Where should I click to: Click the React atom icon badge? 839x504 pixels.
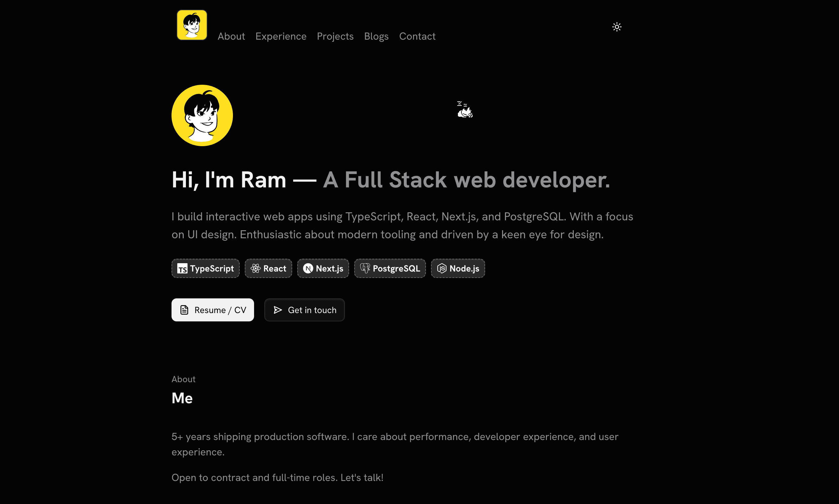pyautogui.click(x=256, y=268)
